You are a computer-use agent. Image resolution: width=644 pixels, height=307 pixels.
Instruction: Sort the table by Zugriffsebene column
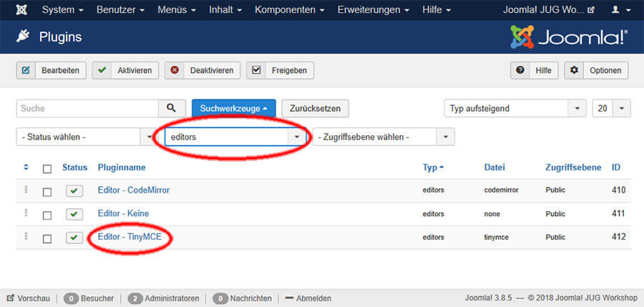click(x=573, y=167)
